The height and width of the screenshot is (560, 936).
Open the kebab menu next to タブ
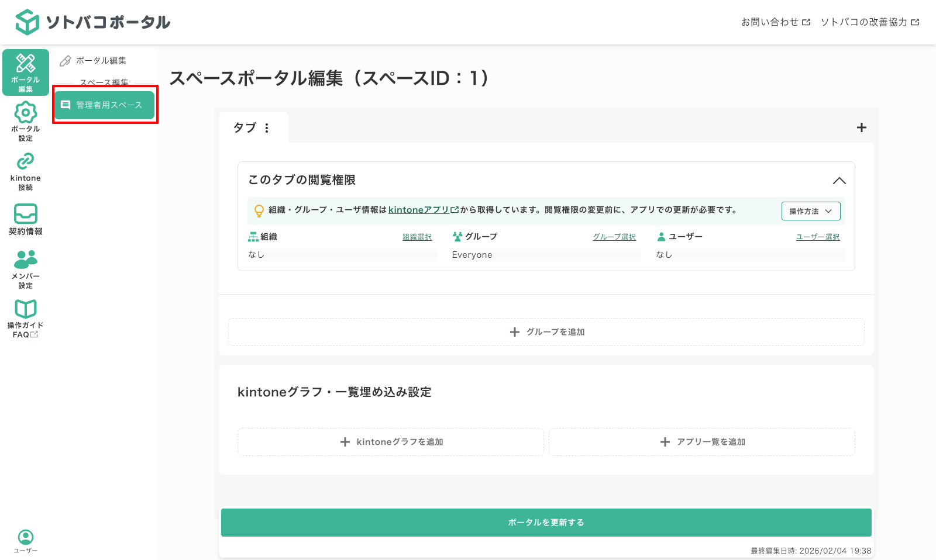pos(268,127)
